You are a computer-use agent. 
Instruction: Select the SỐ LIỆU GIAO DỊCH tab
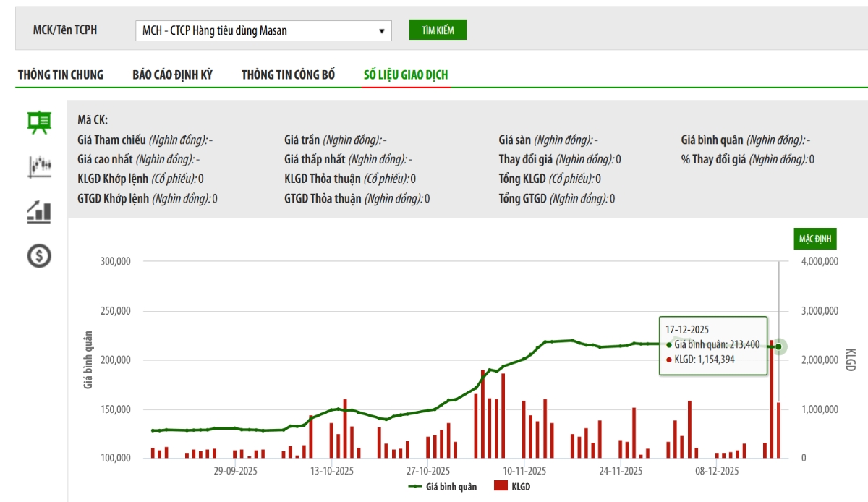click(406, 75)
